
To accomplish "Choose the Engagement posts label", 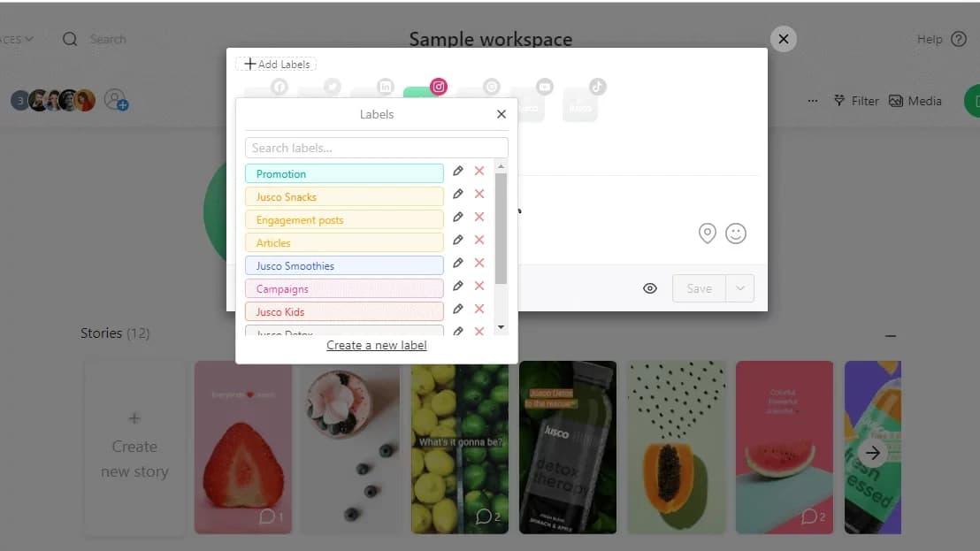I will [x=344, y=219].
